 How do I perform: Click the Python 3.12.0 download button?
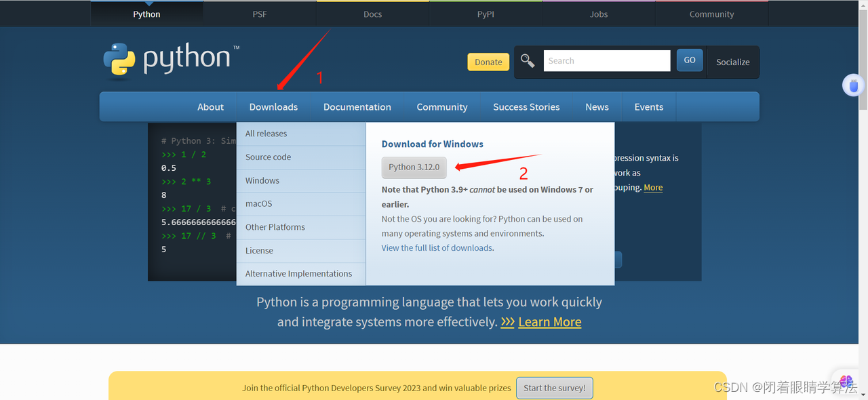pyautogui.click(x=414, y=167)
